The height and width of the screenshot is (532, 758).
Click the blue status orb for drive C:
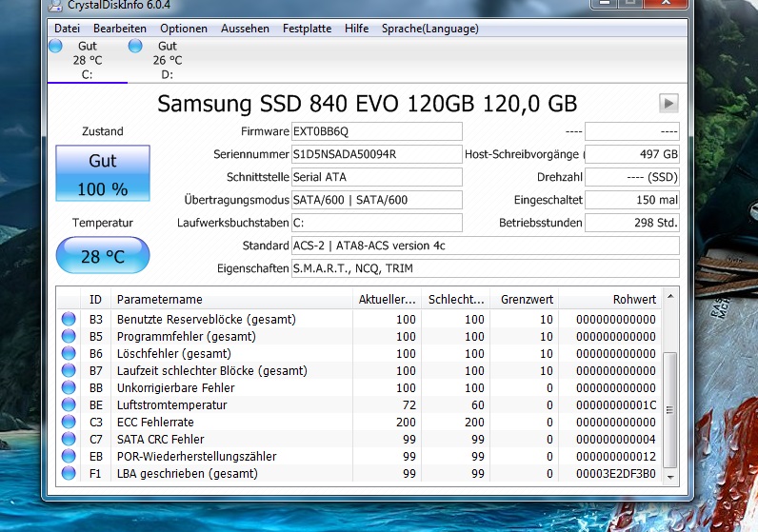55,46
